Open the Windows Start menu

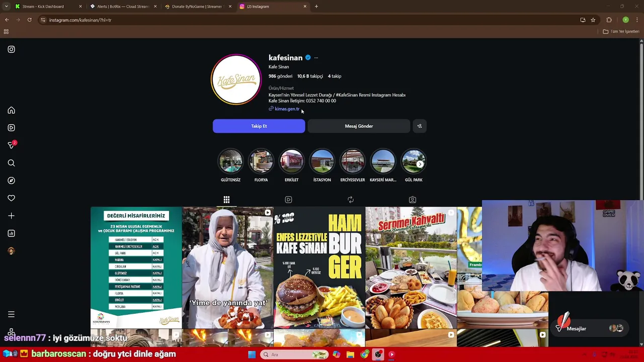click(x=252, y=354)
